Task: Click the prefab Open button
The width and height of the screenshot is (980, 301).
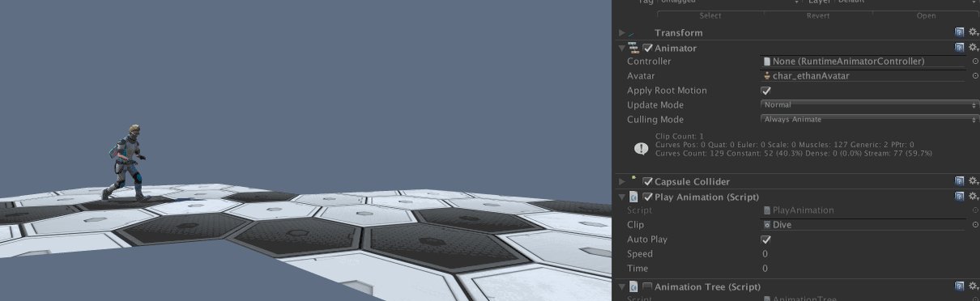Action: pyautogui.click(x=926, y=15)
